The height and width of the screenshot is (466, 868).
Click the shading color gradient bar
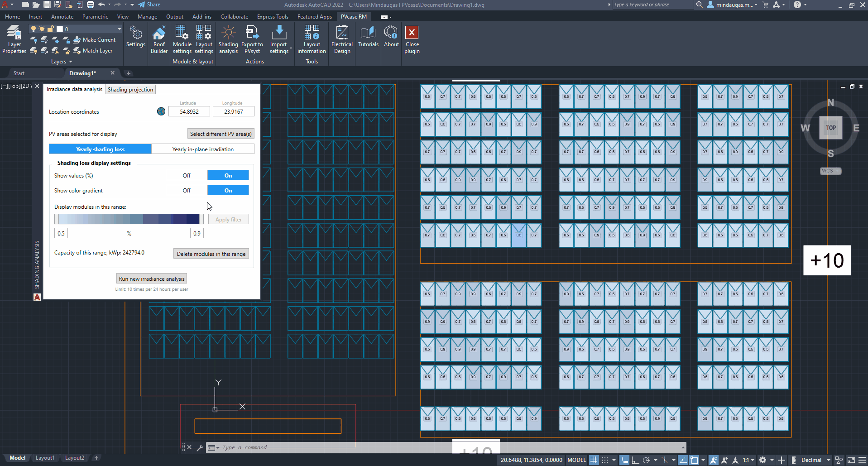[x=129, y=219]
